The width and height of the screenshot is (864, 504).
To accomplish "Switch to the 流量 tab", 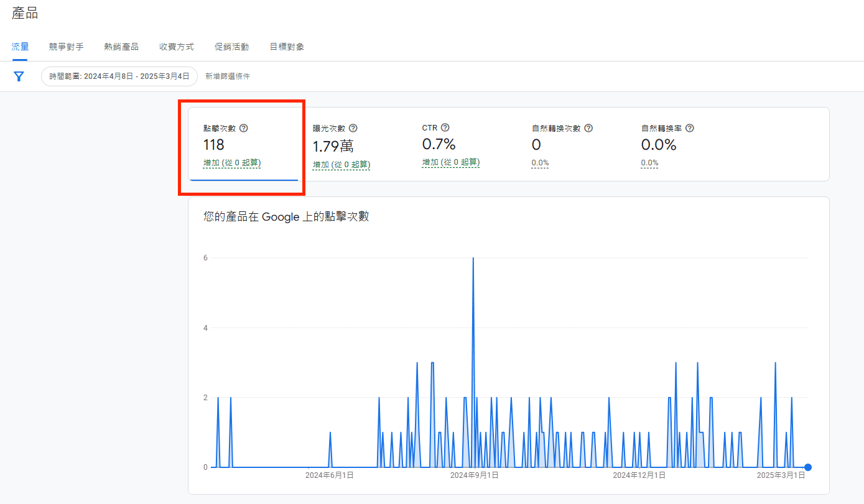I will (x=20, y=47).
